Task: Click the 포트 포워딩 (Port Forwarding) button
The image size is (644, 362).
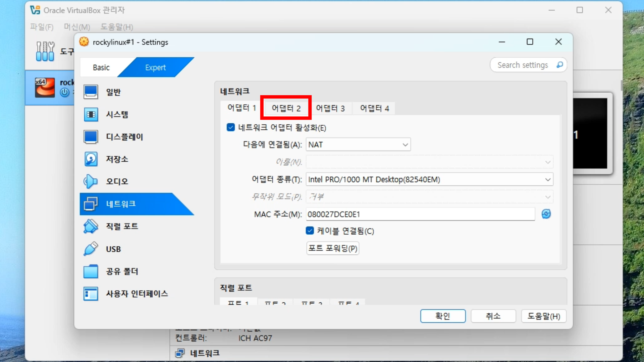Action: click(332, 248)
